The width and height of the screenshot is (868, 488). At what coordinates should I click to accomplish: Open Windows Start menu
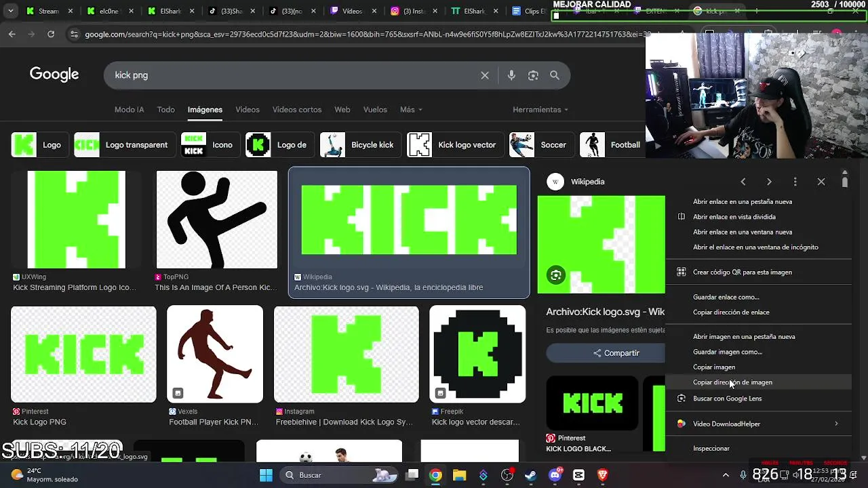tap(266, 475)
